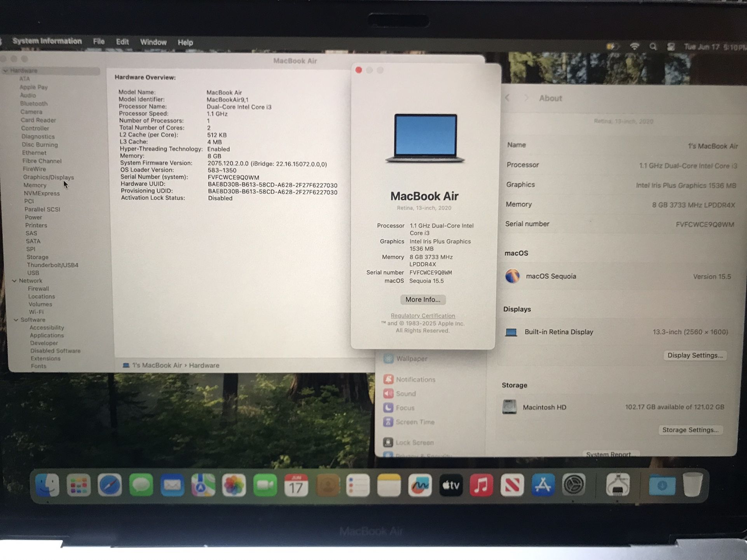Viewport: 747px width, 560px height.
Task: Open Music app in Dock
Action: click(x=481, y=485)
